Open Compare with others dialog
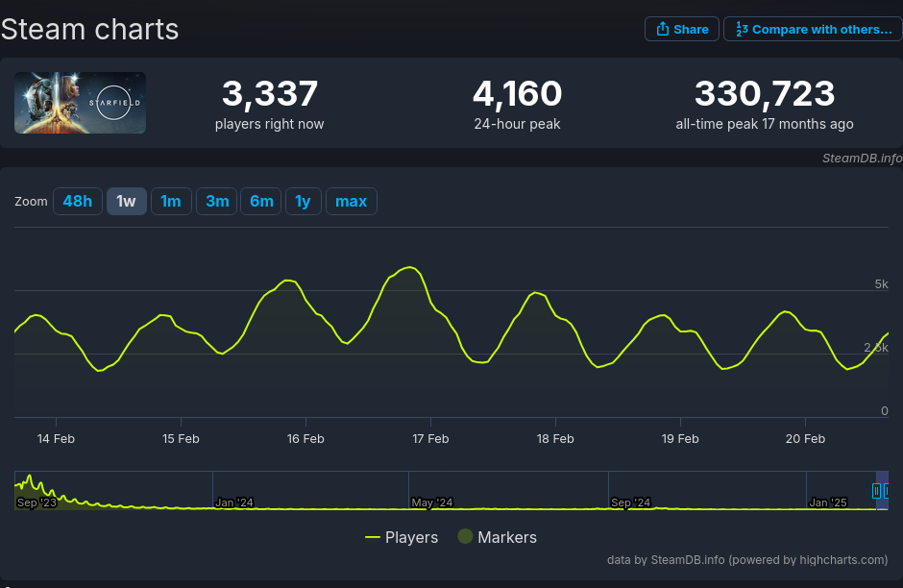This screenshot has width=903, height=588. (x=813, y=30)
